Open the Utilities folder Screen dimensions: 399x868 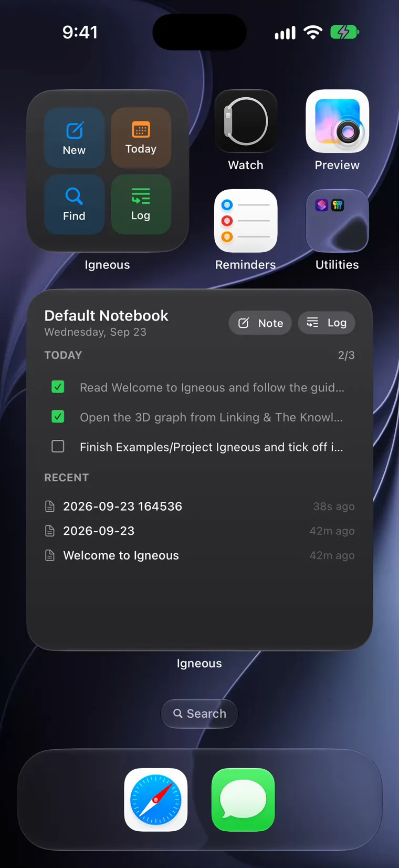(337, 221)
